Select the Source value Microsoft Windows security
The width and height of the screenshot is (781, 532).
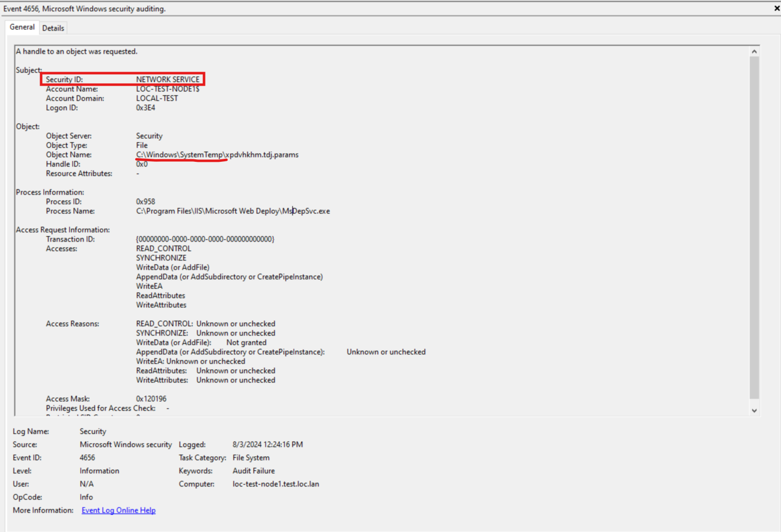pyautogui.click(x=125, y=444)
